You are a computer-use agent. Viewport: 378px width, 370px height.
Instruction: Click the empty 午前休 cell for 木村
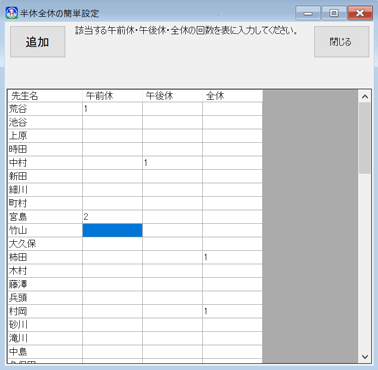pyautogui.click(x=112, y=271)
